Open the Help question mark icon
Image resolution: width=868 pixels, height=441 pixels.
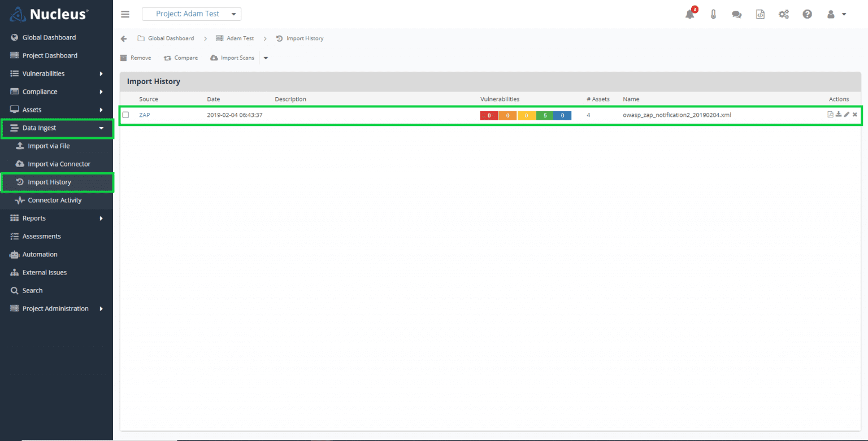coord(807,14)
